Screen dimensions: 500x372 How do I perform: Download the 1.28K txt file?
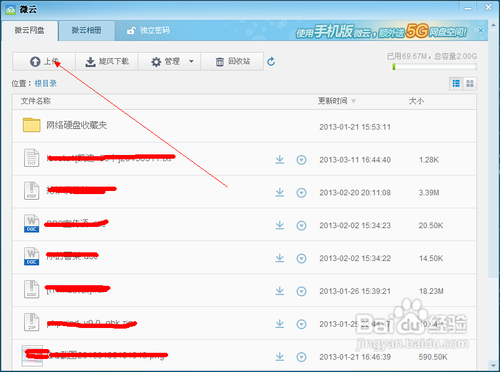(x=280, y=160)
